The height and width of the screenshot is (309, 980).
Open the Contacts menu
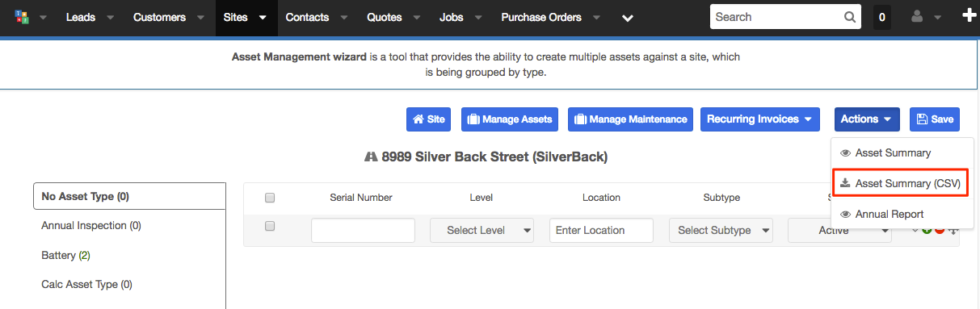(x=307, y=17)
